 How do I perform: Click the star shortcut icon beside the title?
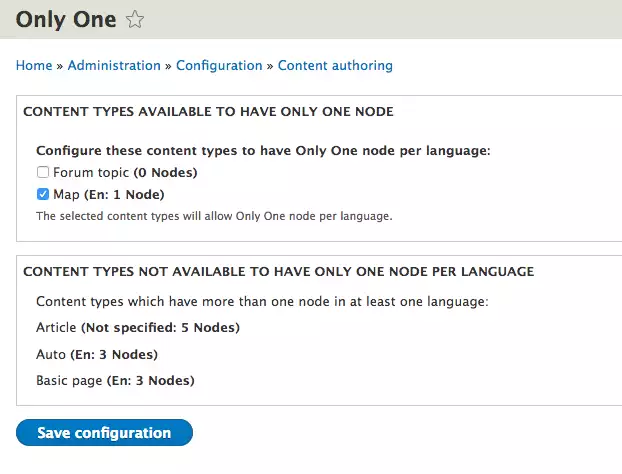[x=136, y=18]
